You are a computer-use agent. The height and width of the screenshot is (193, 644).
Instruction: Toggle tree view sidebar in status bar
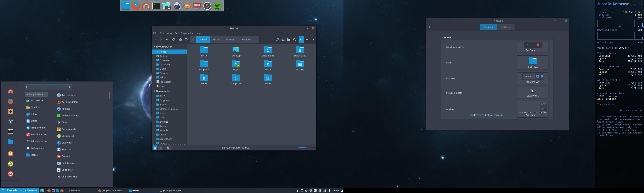tap(161, 148)
